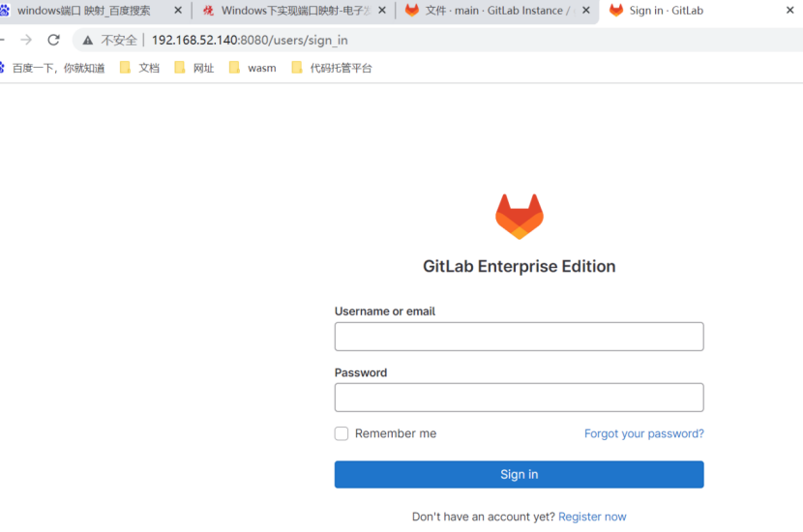Close the Sign in · GitLab tab
Image resolution: width=803 pixels, height=532 pixels.
click(789, 11)
